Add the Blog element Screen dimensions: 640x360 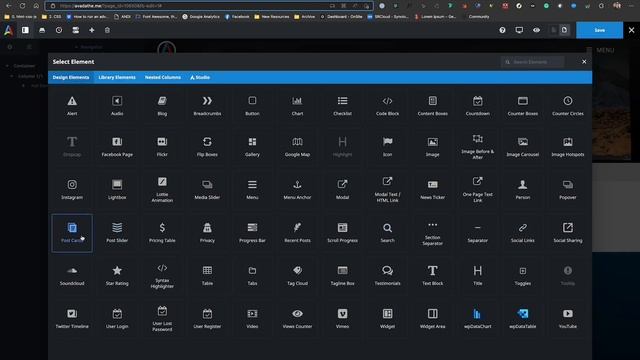(162, 105)
